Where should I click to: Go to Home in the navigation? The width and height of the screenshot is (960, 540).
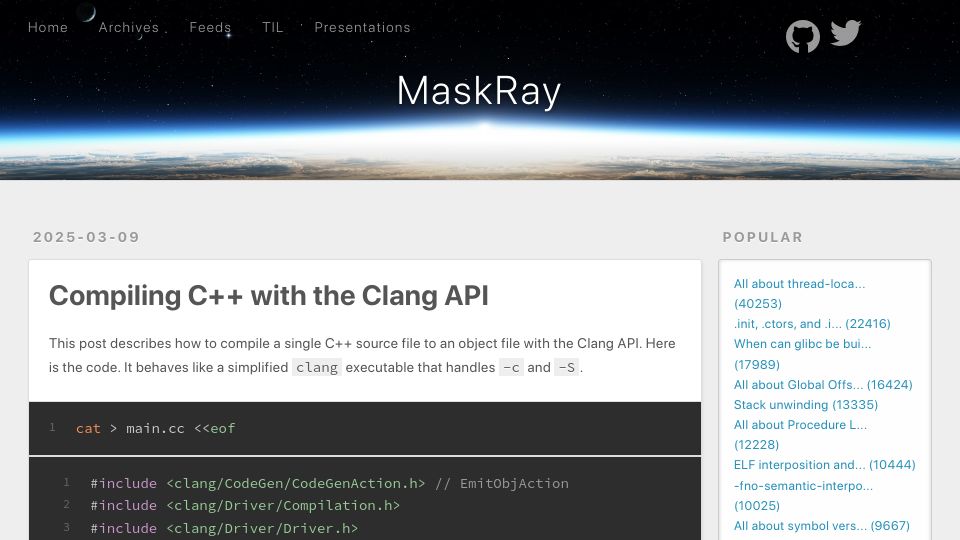pos(48,28)
